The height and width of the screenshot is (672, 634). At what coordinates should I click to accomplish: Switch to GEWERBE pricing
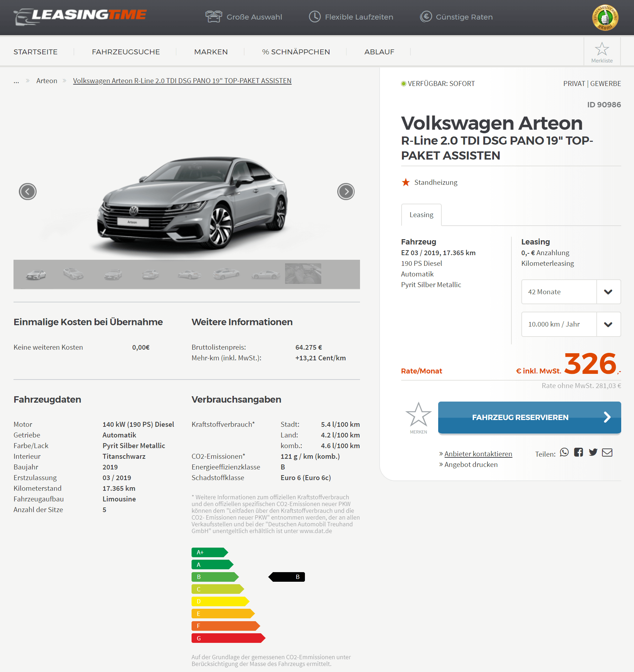pyautogui.click(x=605, y=84)
